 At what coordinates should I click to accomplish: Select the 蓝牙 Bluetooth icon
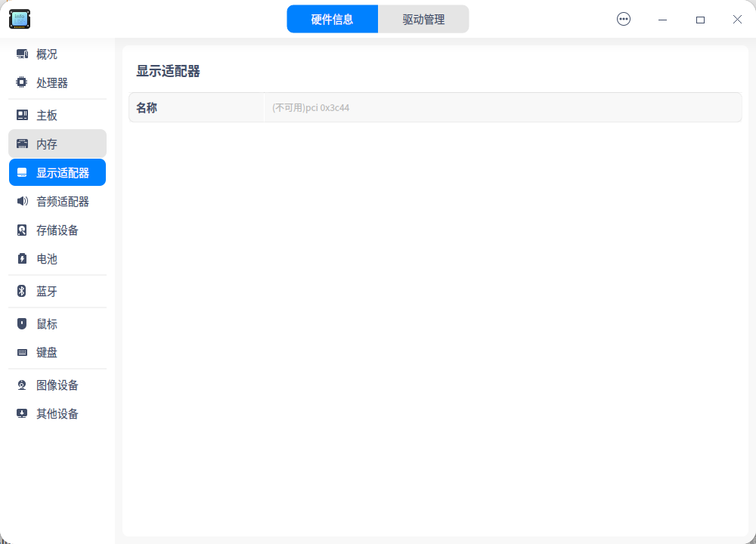[21, 291]
